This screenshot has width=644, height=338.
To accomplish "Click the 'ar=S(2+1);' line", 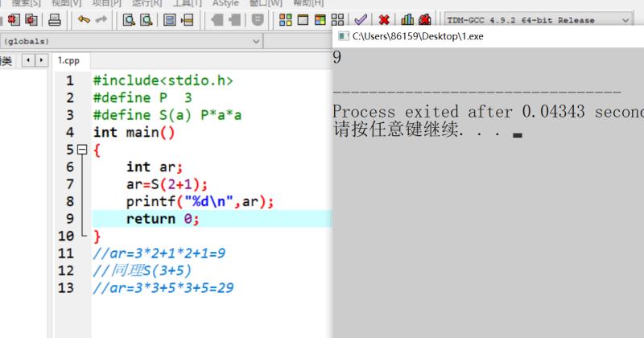I will 167,184.
